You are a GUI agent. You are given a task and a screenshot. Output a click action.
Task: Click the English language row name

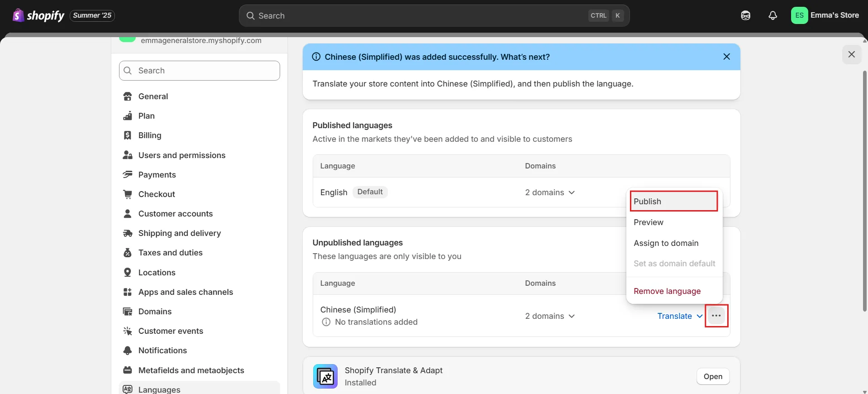(334, 192)
